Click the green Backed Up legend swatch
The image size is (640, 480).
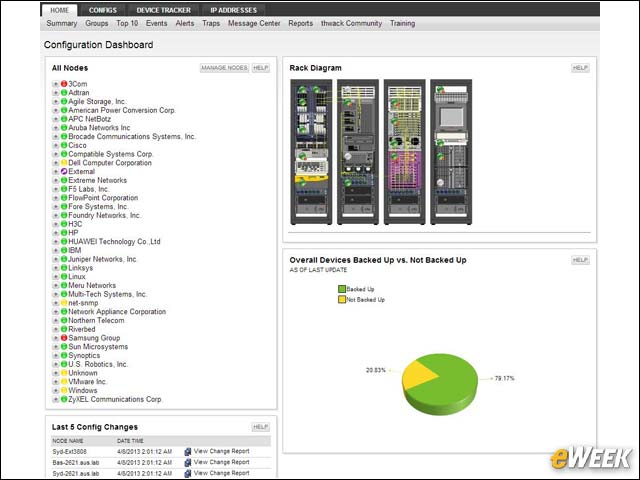click(342, 289)
